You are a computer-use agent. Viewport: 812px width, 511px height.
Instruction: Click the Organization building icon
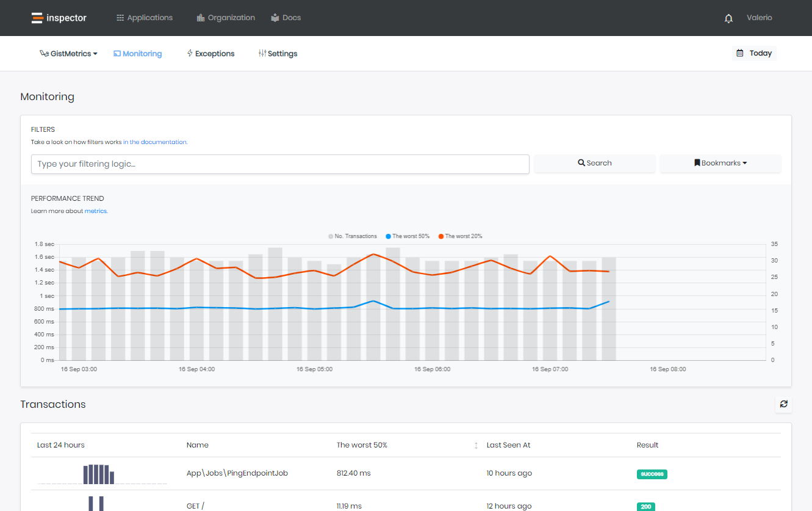[201, 18]
